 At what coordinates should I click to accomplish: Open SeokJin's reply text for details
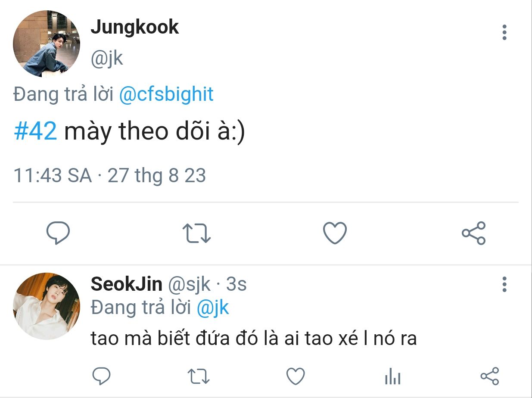click(x=253, y=339)
